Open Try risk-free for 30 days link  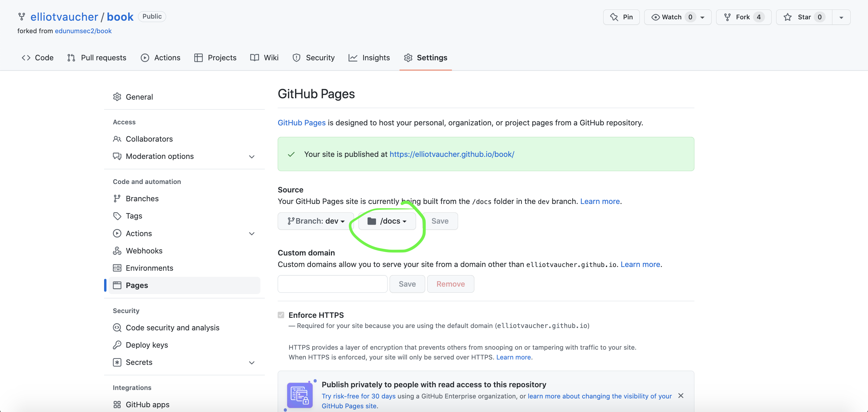pyautogui.click(x=359, y=396)
